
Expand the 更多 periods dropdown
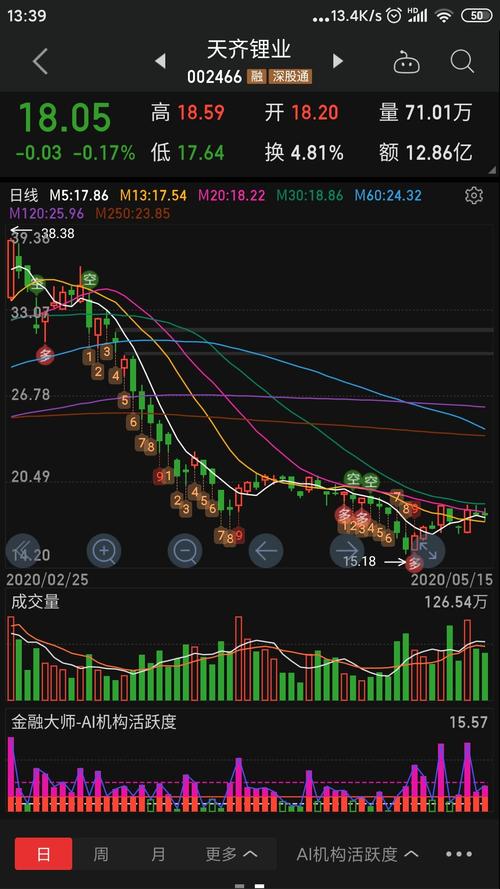pyautogui.click(x=232, y=854)
